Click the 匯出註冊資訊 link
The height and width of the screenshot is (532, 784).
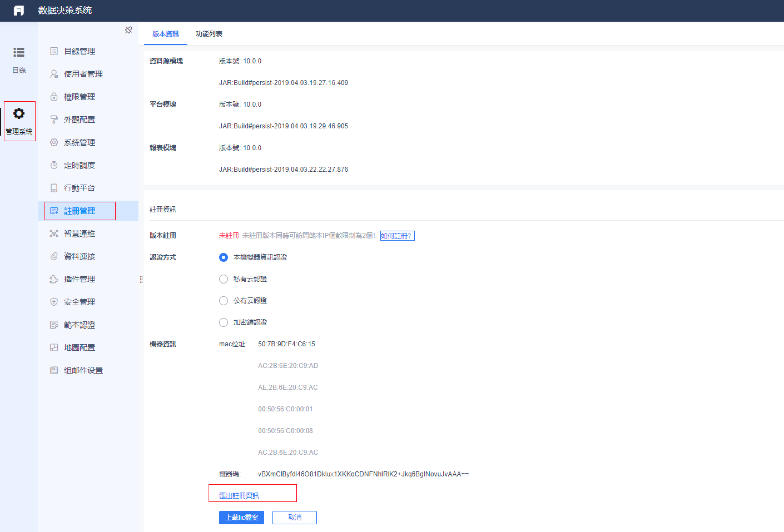tap(239, 496)
